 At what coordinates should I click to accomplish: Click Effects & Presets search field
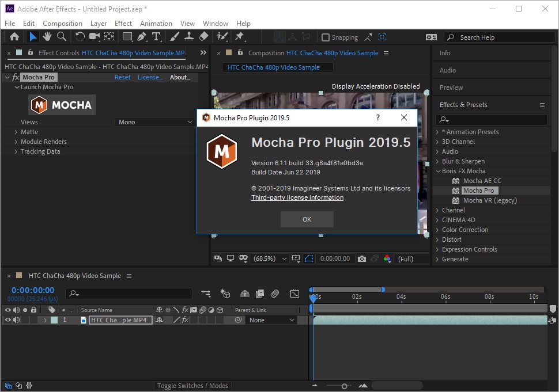coord(491,120)
